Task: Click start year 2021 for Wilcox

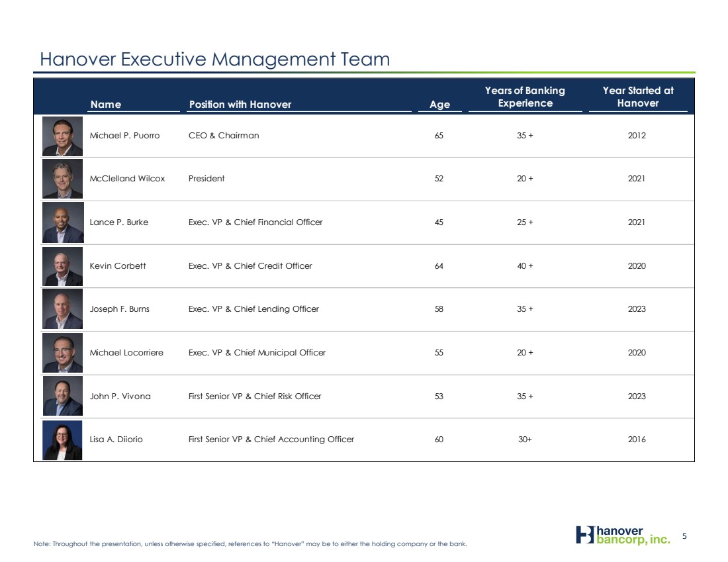Action: (637, 179)
